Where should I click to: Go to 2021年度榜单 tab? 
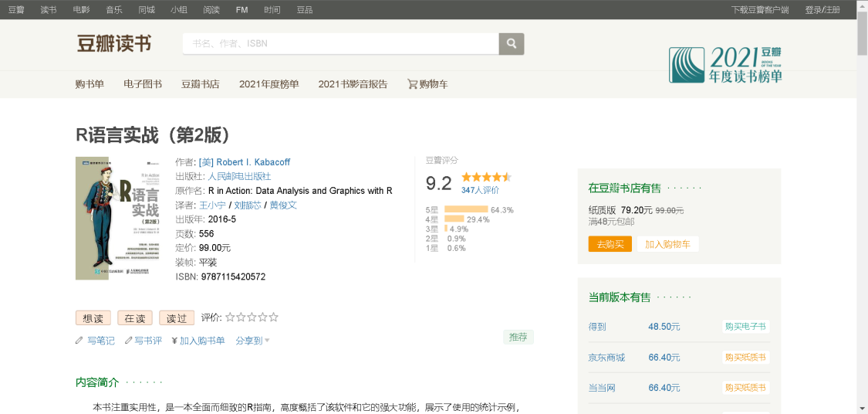pos(269,84)
